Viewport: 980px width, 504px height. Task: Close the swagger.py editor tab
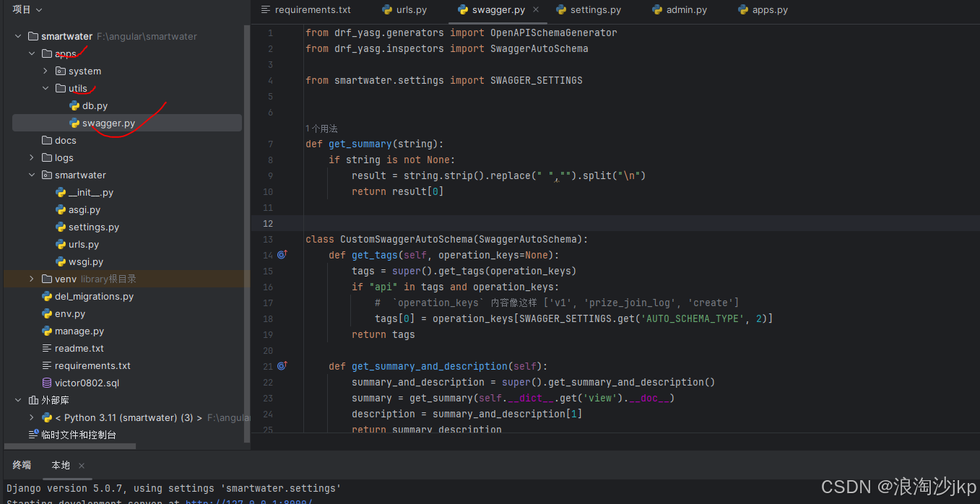(x=535, y=10)
